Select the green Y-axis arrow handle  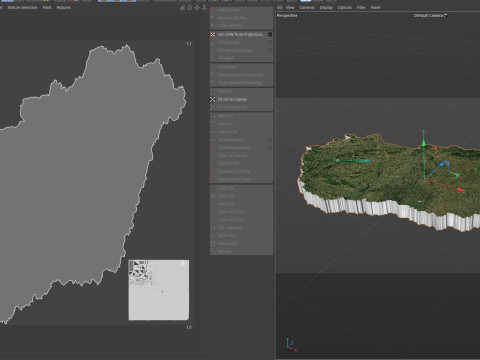[x=424, y=143]
